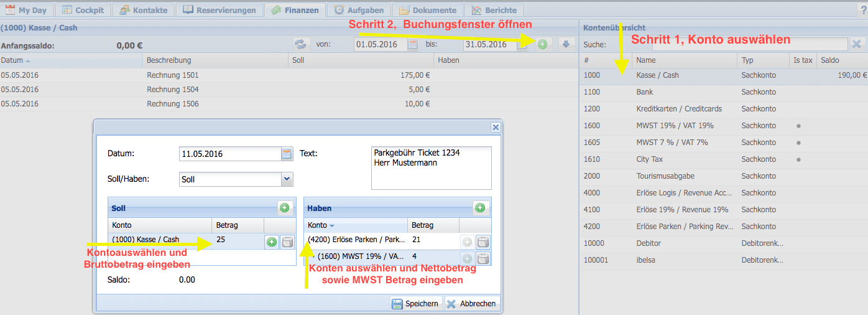Clear the Suche field with the X icon

(x=856, y=44)
